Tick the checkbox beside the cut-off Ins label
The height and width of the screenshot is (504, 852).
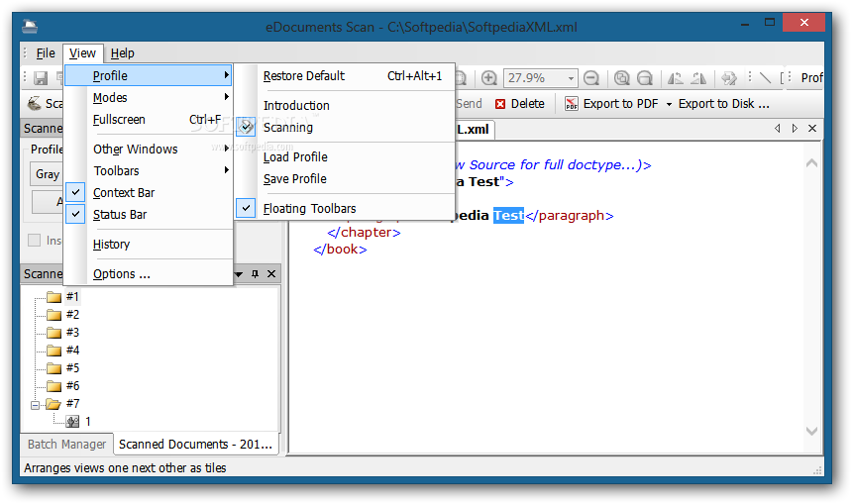tap(35, 240)
